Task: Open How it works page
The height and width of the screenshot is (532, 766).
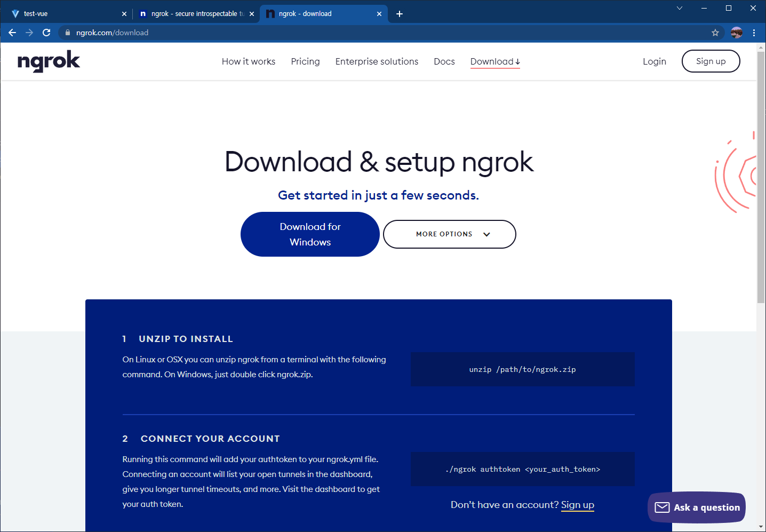Action: pyautogui.click(x=249, y=61)
